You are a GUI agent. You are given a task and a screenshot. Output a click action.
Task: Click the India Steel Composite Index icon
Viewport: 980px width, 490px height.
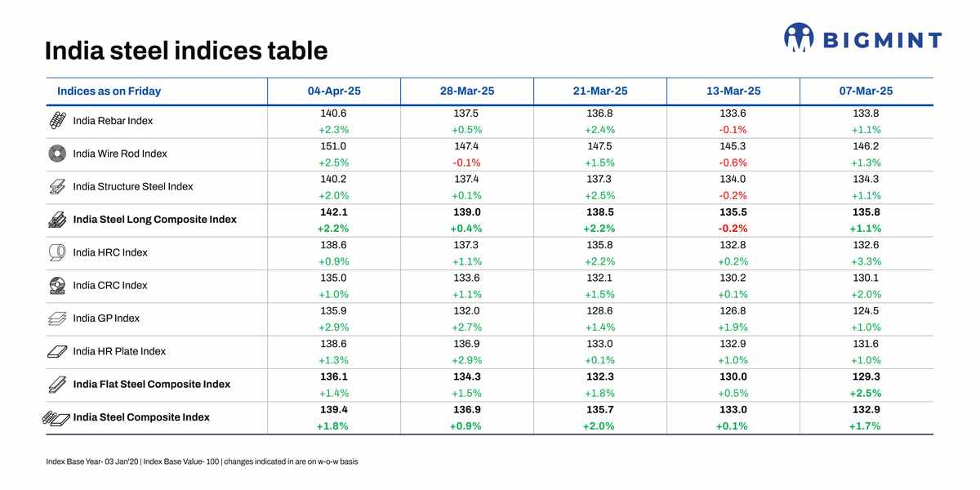click(x=56, y=418)
